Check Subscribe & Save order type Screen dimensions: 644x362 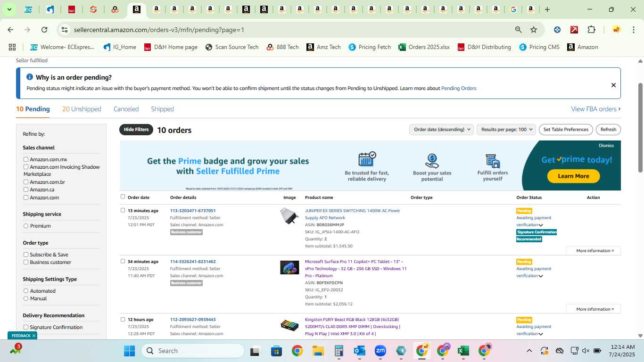pos(26,255)
